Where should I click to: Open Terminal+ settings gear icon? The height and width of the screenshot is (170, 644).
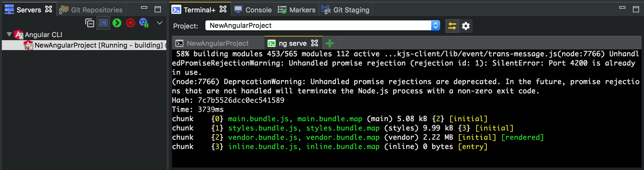coord(466,26)
